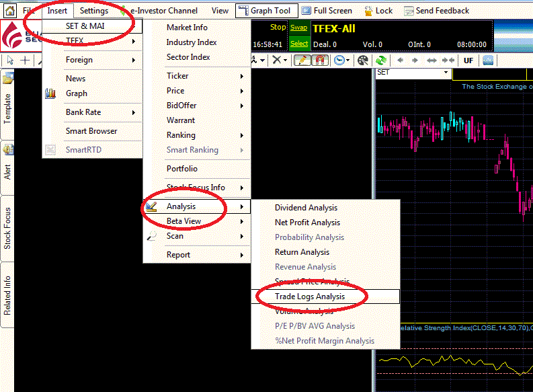
Task: Click the Home icon in the menu bar
Action: pyautogui.click(x=10, y=11)
